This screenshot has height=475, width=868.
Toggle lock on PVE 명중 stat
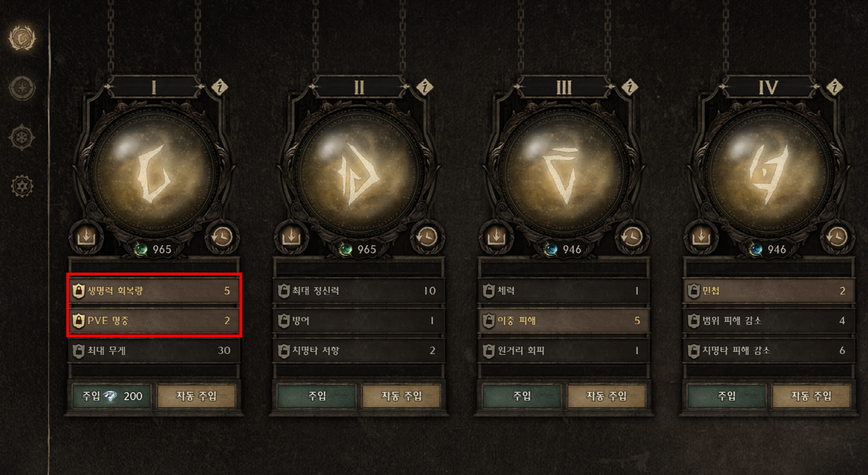79,321
